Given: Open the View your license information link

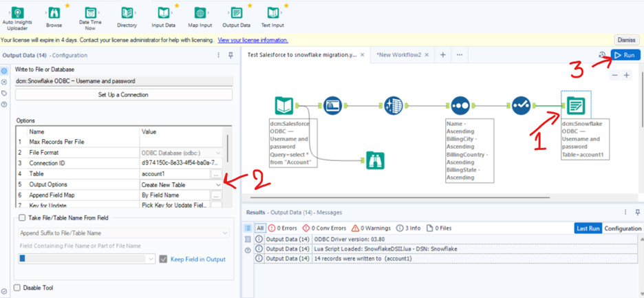Looking at the screenshot, I should pyautogui.click(x=253, y=41).
